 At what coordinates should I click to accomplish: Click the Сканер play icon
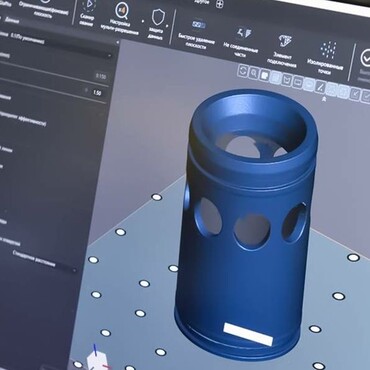(x=88, y=5)
